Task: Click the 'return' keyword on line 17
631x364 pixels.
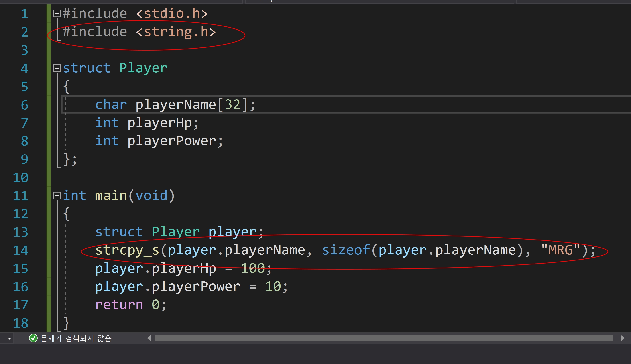Action: click(x=119, y=305)
